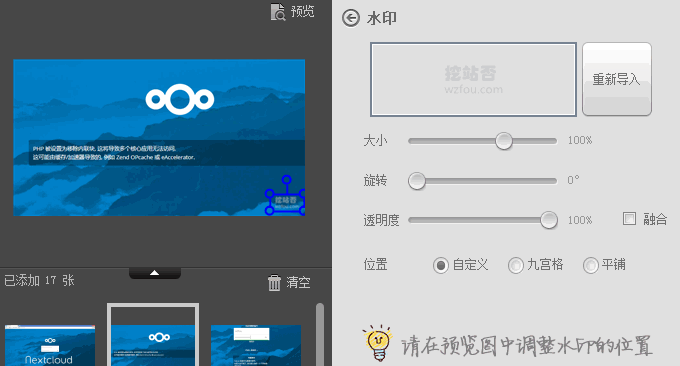
Task: Click the 大小 size slider handle
Action: pyautogui.click(x=504, y=141)
